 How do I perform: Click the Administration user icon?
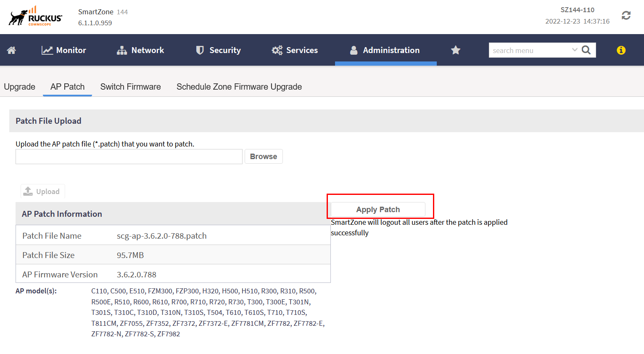click(354, 50)
